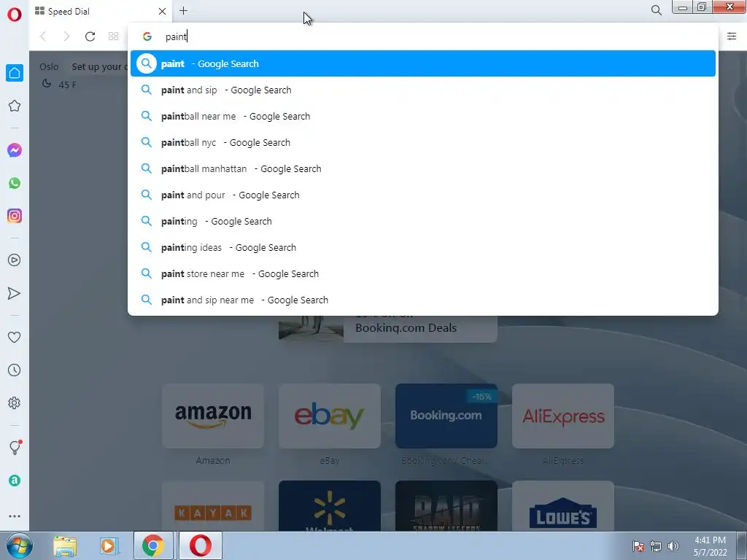Open Speed Dial grid button in toolbar
The width and height of the screenshot is (747, 560).
click(113, 36)
